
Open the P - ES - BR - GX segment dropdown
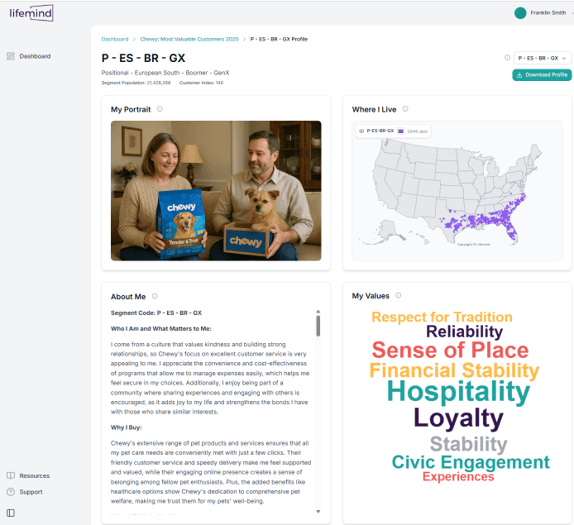pyautogui.click(x=542, y=58)
